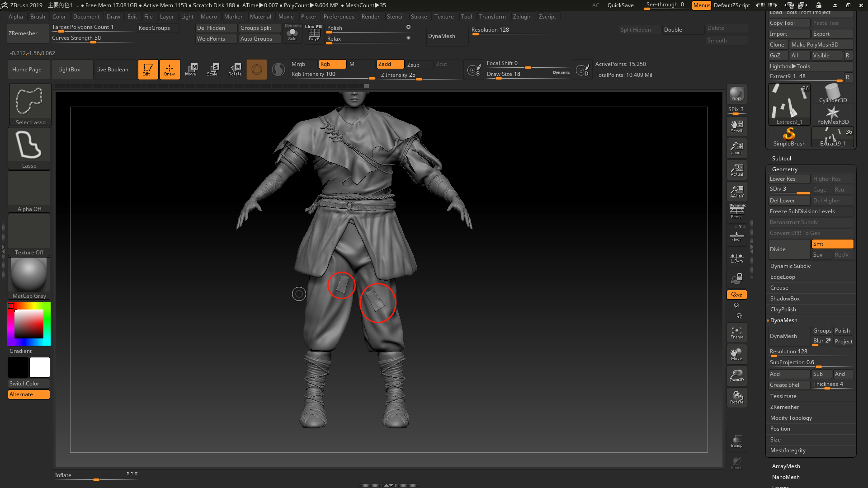Select the Draw mode icon
The width and height of the screenshot is (868, 488).
pos(170,70)
